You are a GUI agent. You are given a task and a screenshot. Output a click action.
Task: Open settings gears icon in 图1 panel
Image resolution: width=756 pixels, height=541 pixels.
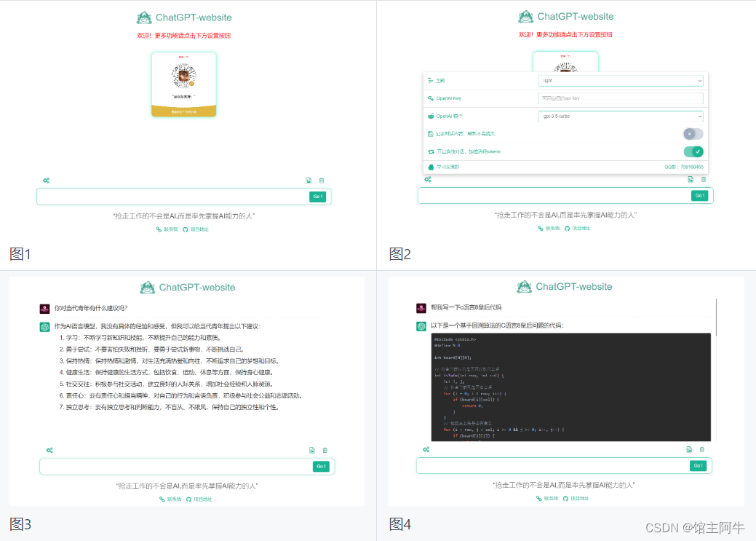(47, 181)
